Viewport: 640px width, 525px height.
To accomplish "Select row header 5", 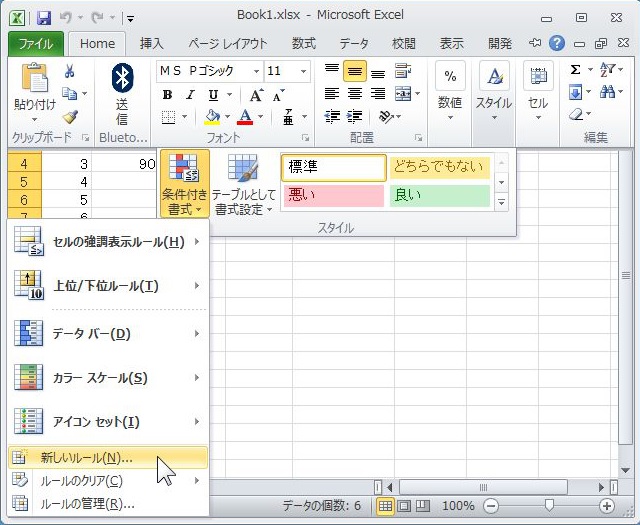I will [x=24, y=182].
